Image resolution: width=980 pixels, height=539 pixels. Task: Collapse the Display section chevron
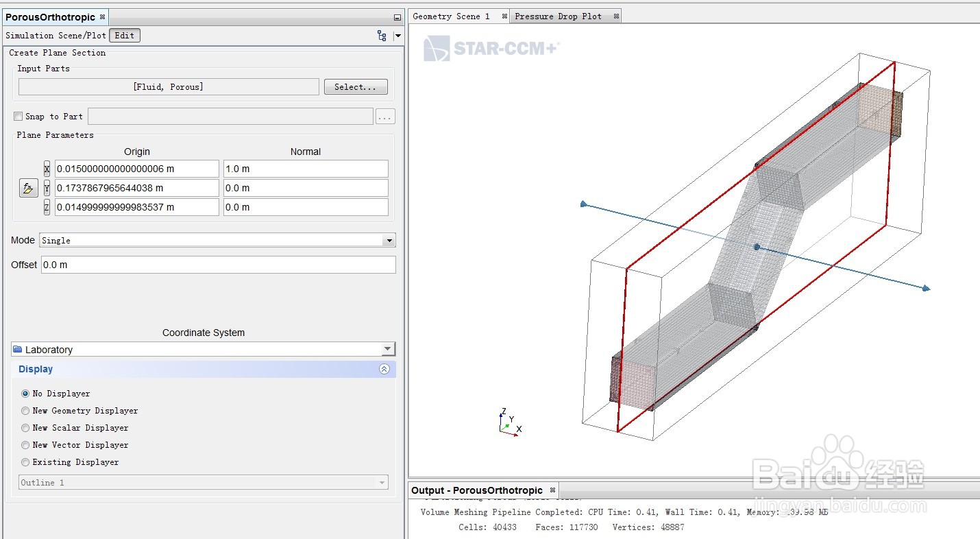[384, 369]
